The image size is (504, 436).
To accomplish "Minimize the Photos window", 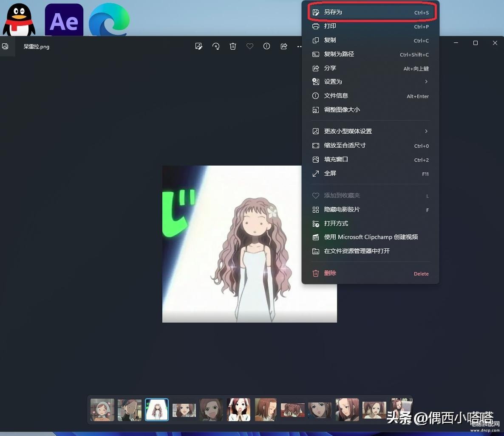I will tap(456, 43).
